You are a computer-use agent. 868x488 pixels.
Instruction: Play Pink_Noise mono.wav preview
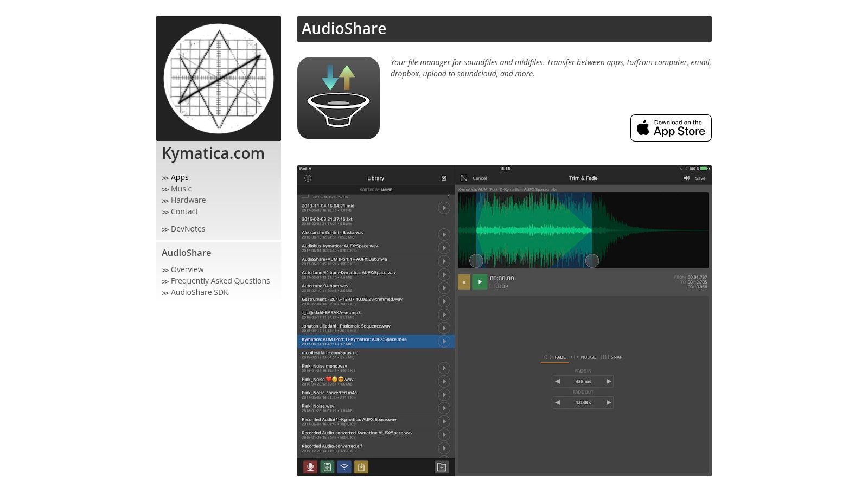[x=444, y=368]
